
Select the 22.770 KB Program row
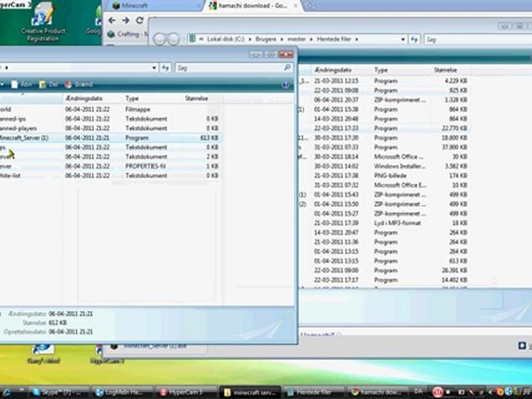[x=383, y=128]
